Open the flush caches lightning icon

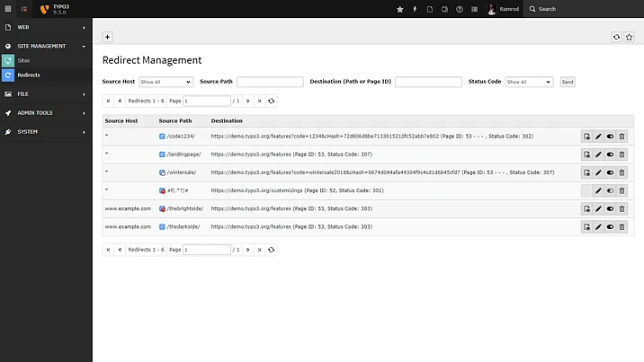415,9
